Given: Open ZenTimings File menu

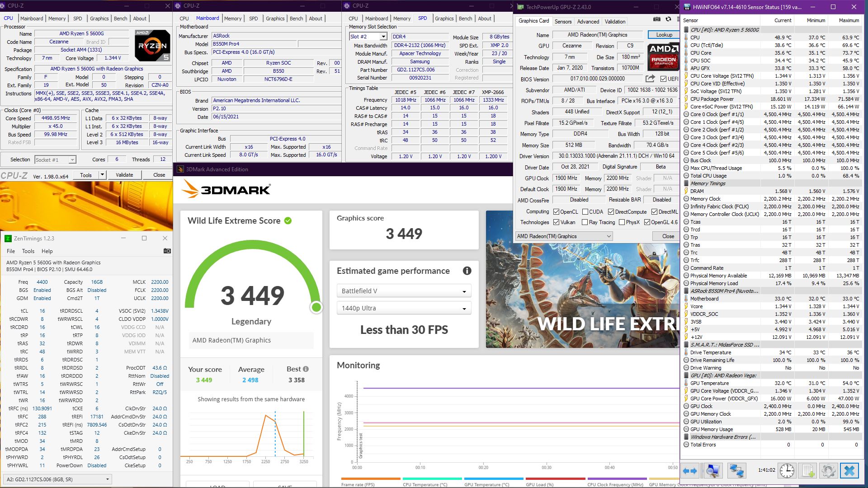Looking at the screenshot, I should coord(11,251).
